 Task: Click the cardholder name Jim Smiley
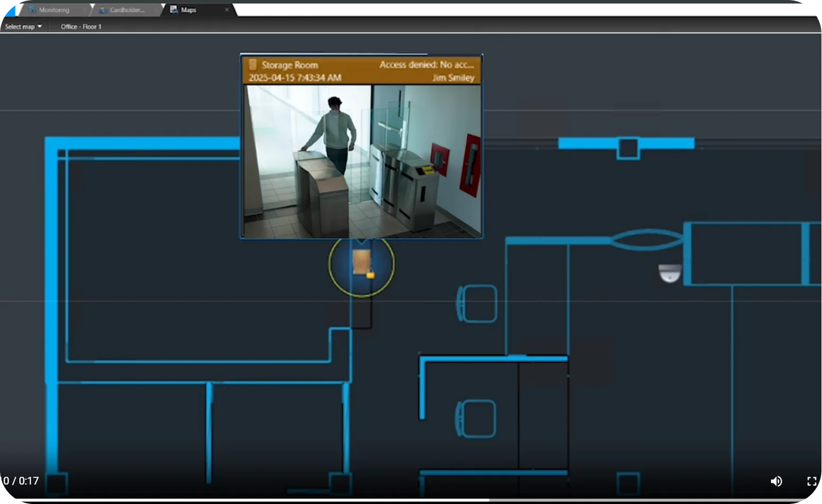pyautogui.click(x=453, y=78)
